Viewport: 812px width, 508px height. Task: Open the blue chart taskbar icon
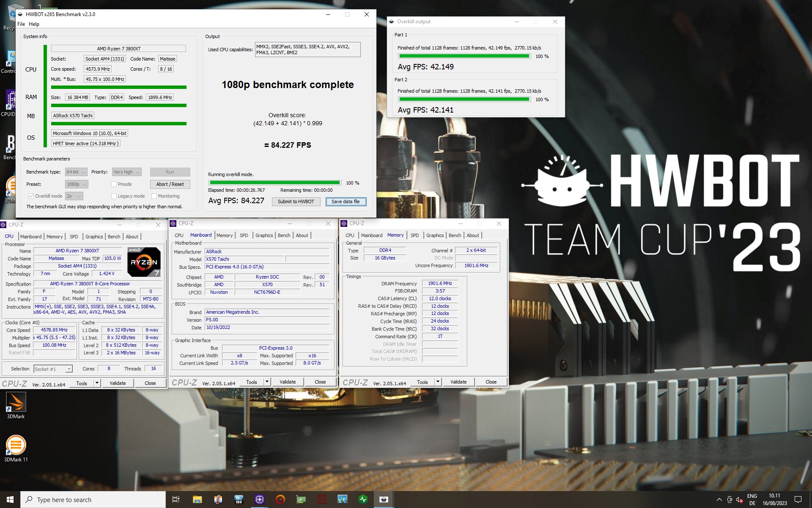[x=342, y=500]
